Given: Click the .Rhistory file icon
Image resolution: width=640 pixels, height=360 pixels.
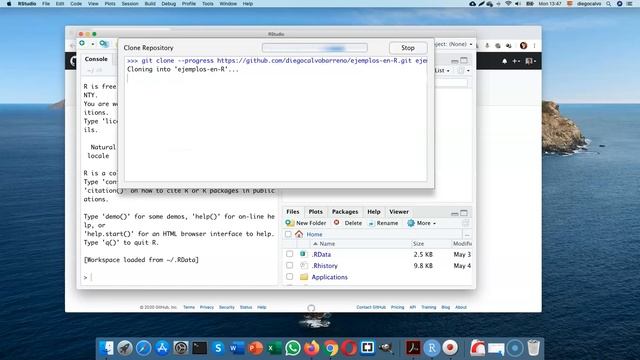Looking at the screenshot, I should [304, 265].
